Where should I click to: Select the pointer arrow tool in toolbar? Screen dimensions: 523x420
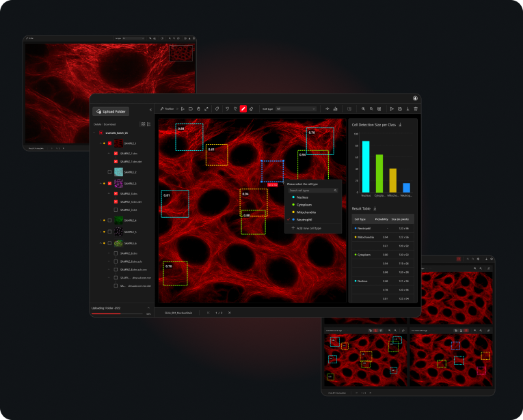coord(183,109)
